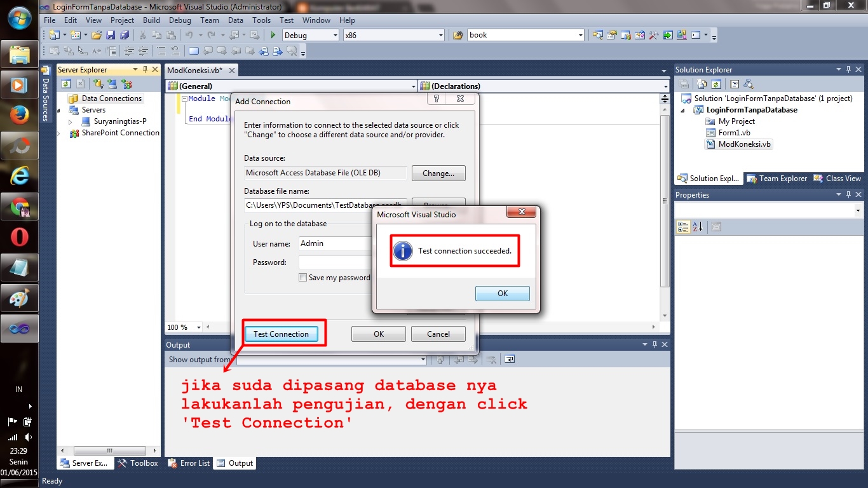Open the Properties panel object selector dropdown
Image resolution: width=868 pixels, height=488 pixels.
[x=858, y=210]
